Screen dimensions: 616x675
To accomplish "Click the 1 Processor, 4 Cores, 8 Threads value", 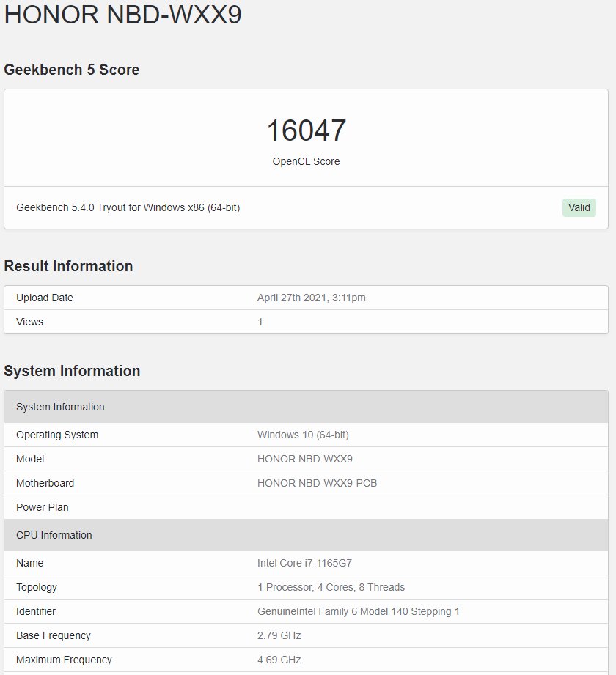I will (x=331, y=587).
